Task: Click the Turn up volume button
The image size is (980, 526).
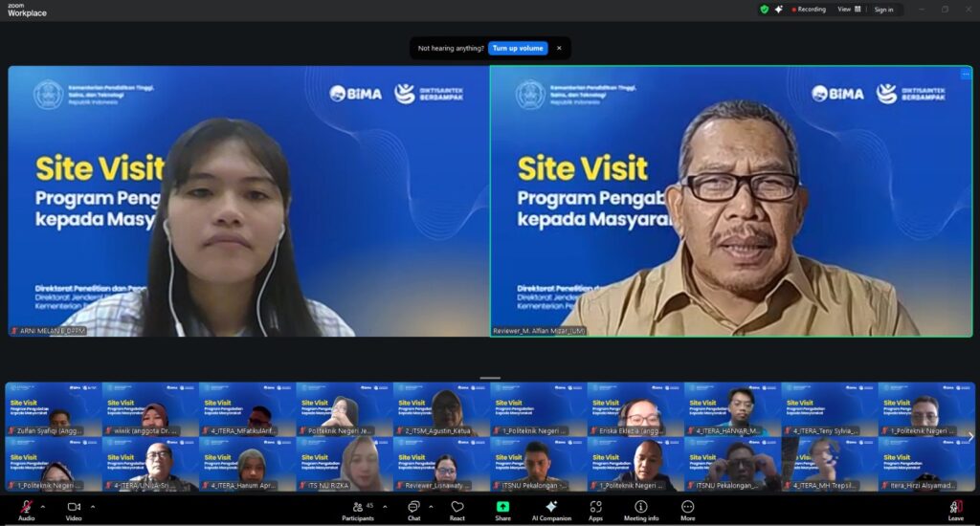Action: tap(518, 48)
